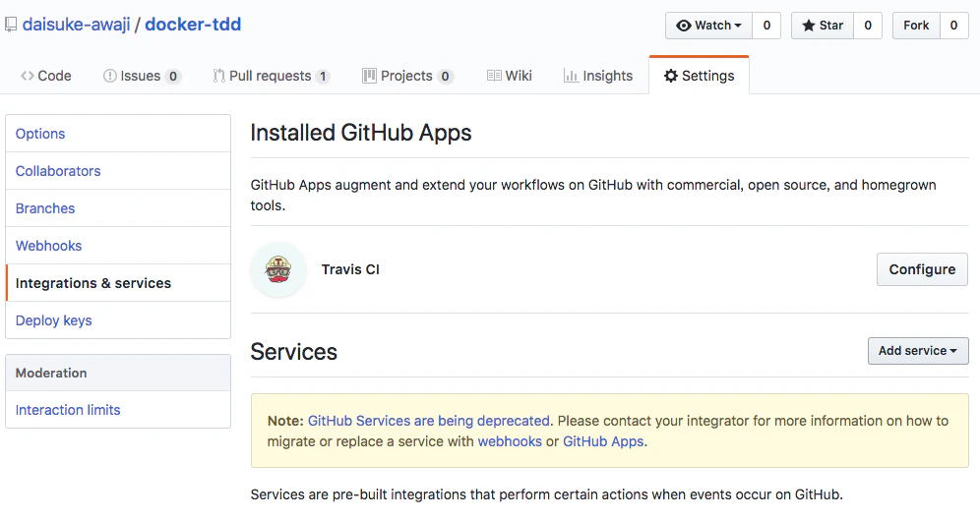Open Deploy keys settings
980x521 pixels.
click(118, 320)
